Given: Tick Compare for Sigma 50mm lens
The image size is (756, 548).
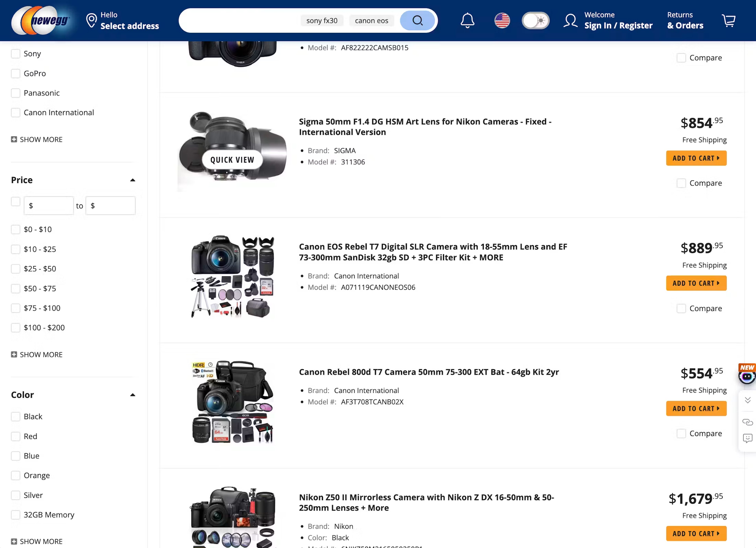Looking at the screenshot, I should tap(681, 183).
